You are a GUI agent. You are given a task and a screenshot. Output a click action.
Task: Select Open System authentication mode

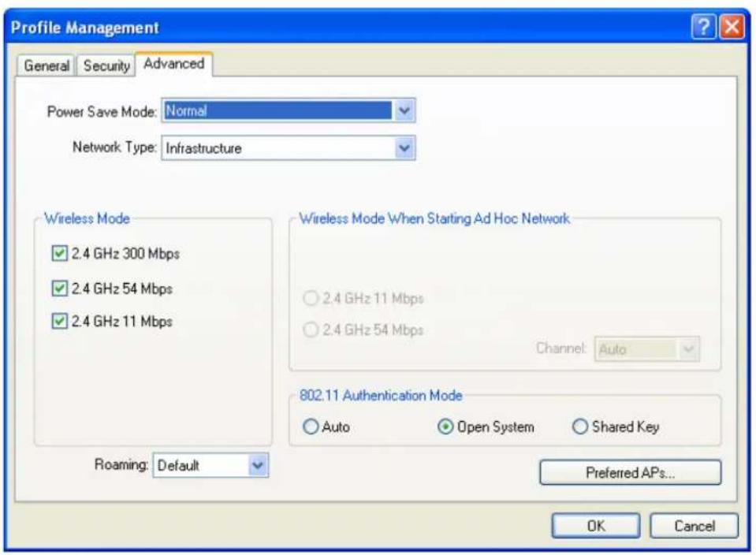[445, 426]
